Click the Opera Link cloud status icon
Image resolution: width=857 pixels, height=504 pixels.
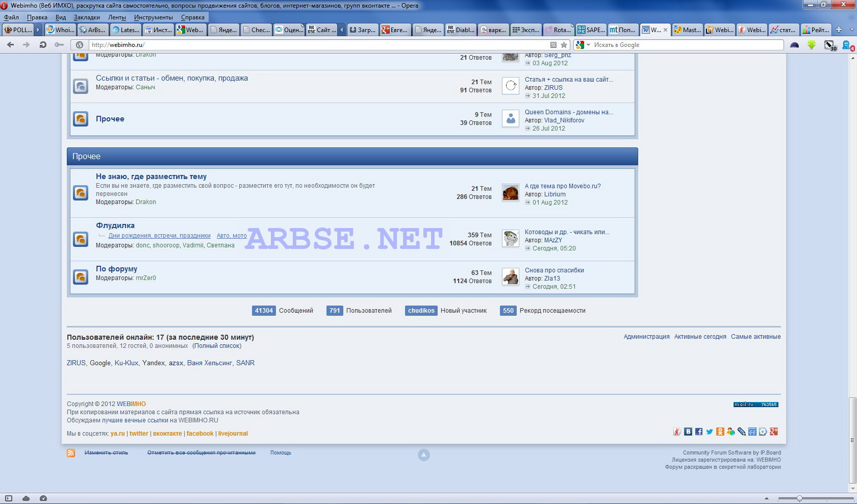26,498
